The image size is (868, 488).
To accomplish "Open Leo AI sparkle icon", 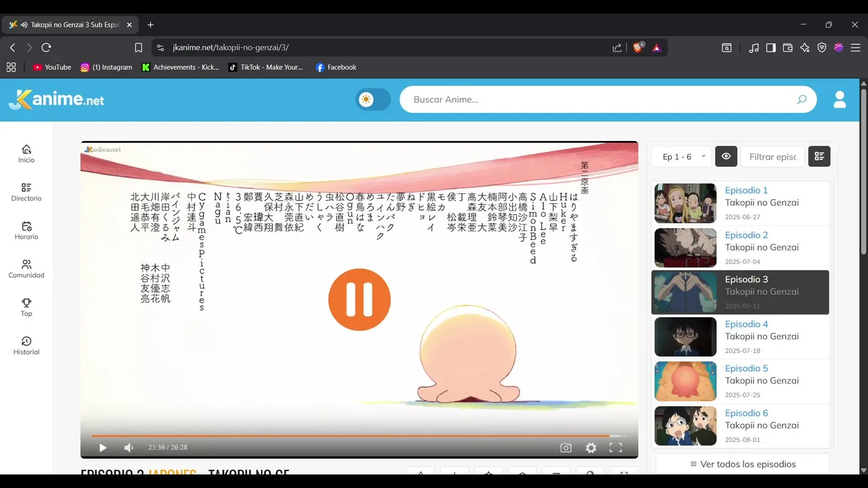I will pos(805,47).
